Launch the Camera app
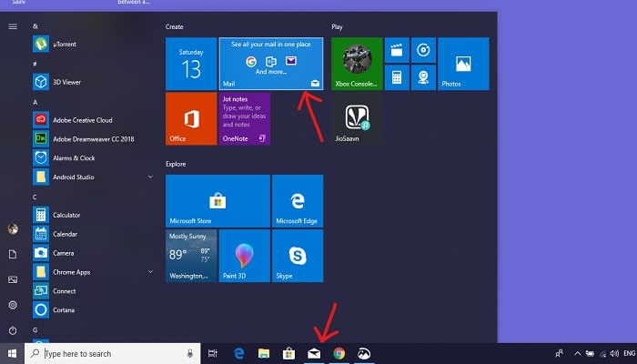The image size is (637, 364). click(x=94, y=253)
